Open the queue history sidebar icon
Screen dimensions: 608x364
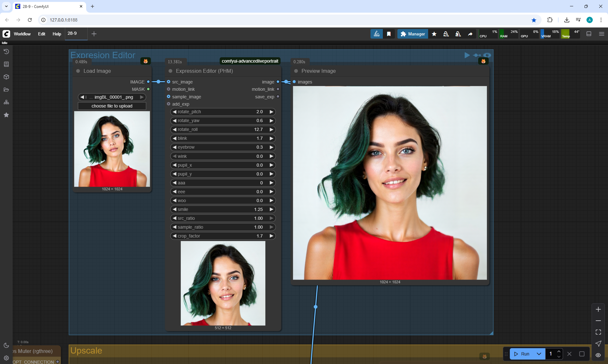coord(6,52)
